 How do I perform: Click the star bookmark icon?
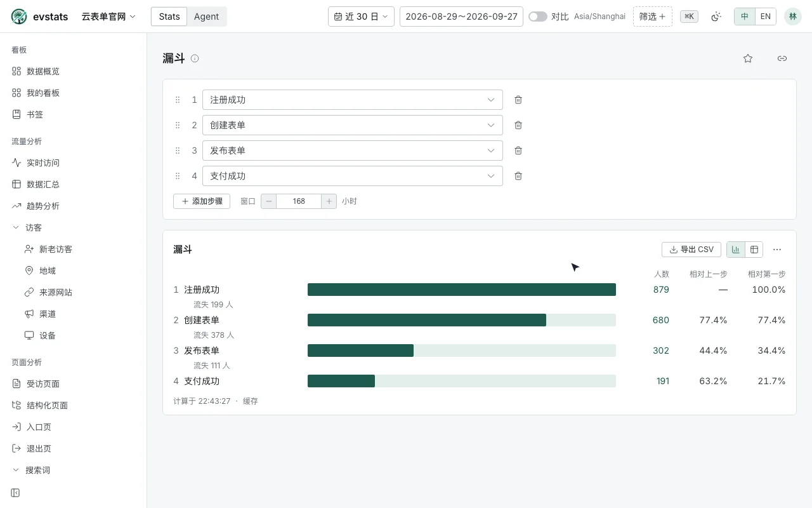click(748, 58)
